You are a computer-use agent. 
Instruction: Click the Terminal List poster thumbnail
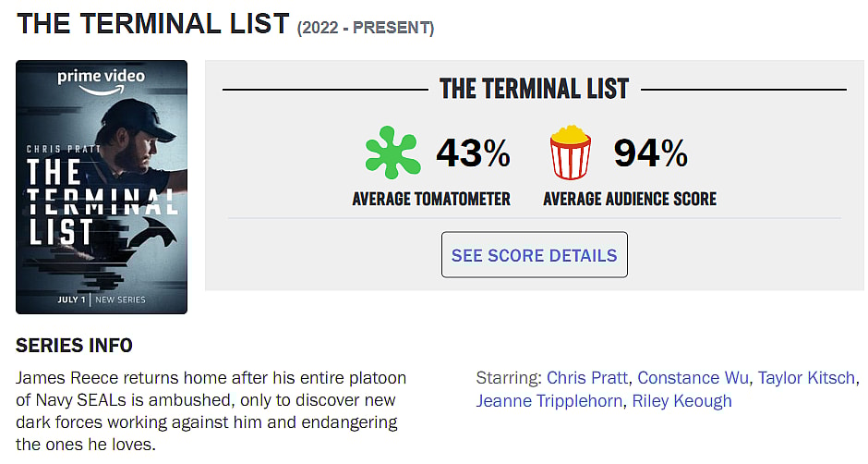(102, 187)
